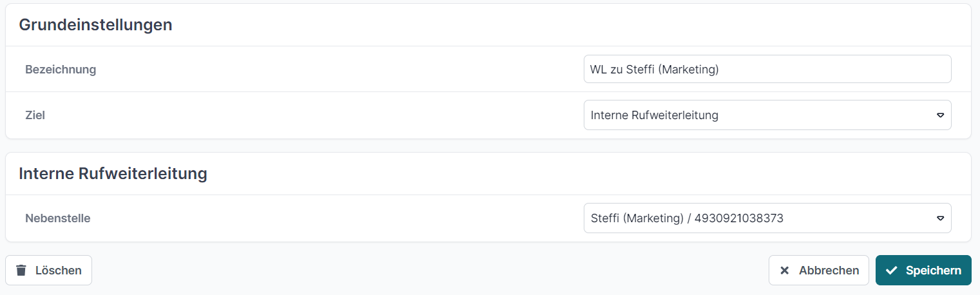Click the X icon beside Abbrechen
Image resolution: width=980 pixels, height=295 pixels.
pos(784,271)
